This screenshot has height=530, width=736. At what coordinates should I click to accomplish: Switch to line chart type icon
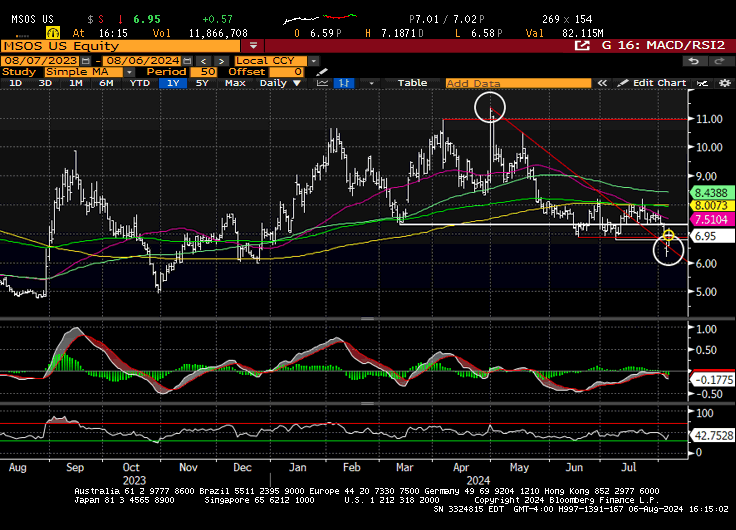point(322,83)
